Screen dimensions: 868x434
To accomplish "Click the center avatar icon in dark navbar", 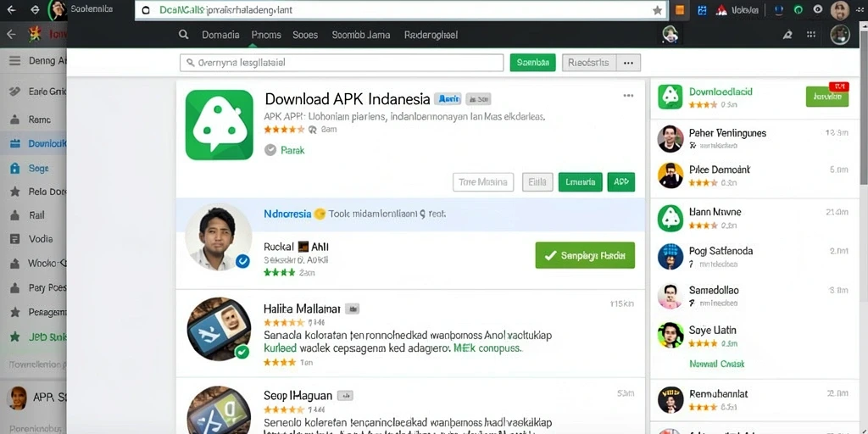I will (x=670, y=34).
